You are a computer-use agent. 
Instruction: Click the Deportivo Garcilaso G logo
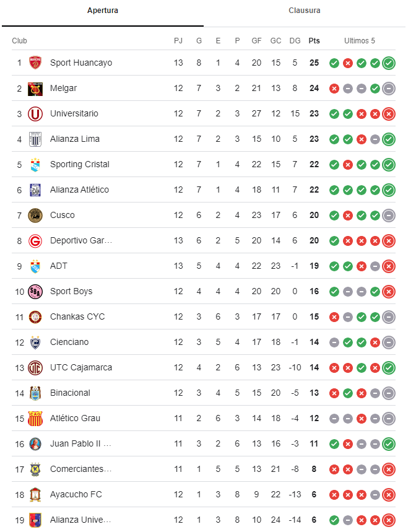coord(35,241)
